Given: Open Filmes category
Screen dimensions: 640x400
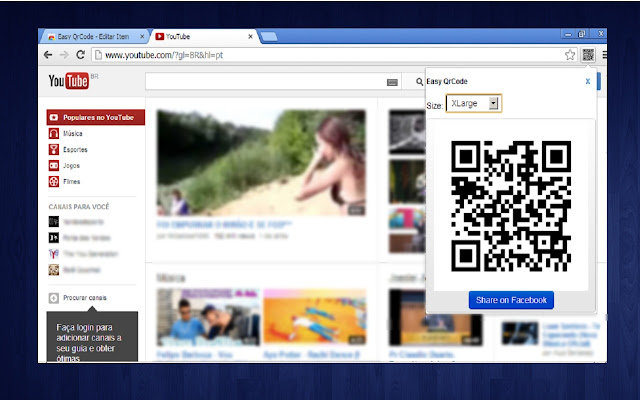Looking at the screenshot, I should click(71, 182).
